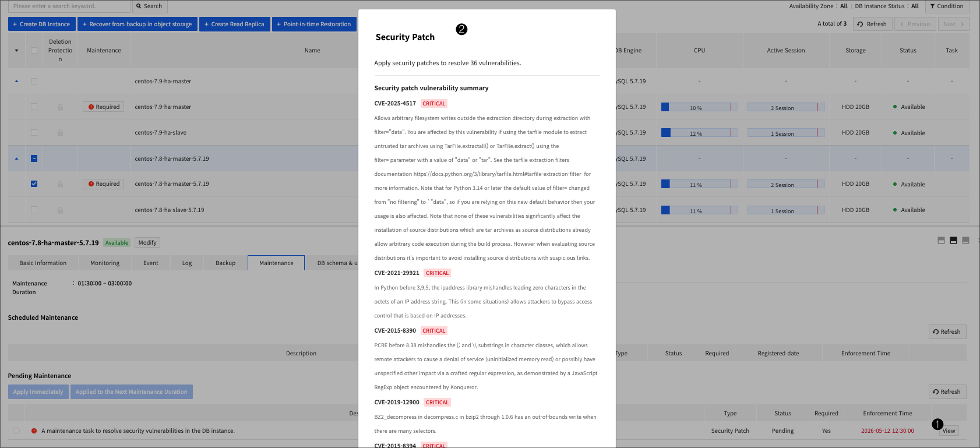View the pending Security Patch details

click(949, 431)
